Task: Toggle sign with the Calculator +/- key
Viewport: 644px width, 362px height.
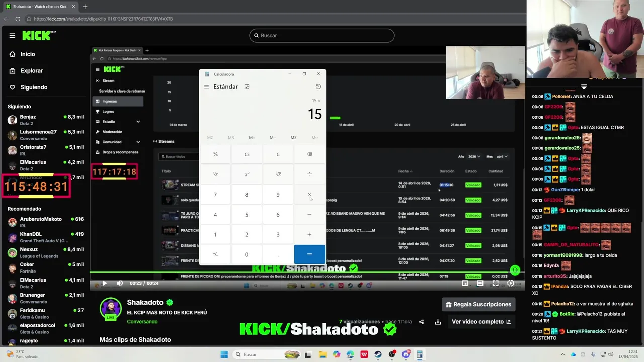Action: (215, 254)
